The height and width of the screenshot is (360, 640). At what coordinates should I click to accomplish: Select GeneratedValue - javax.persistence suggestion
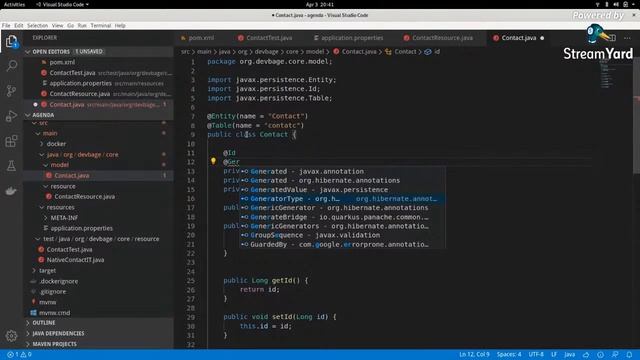[x=342, y=190]
